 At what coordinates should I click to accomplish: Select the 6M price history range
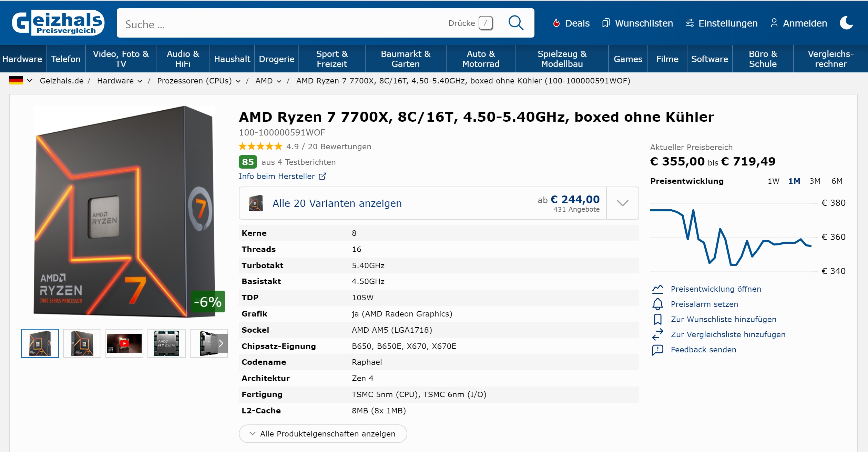pos(837,181)
